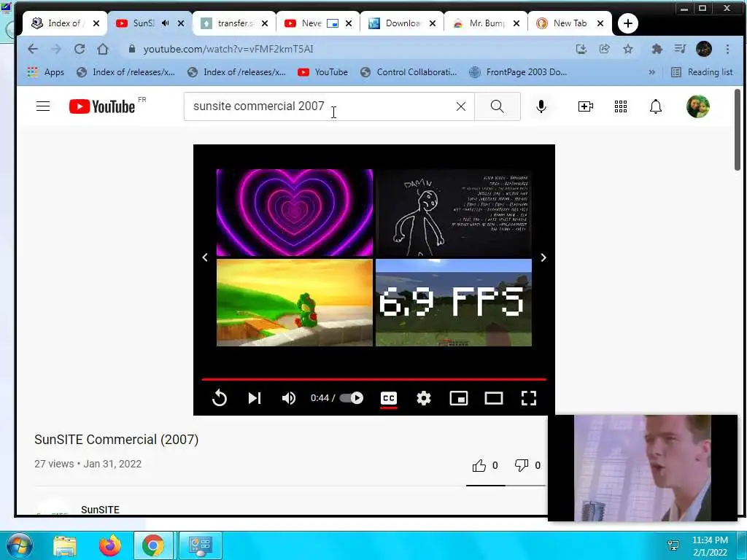The width and height of the screenshot is (747, 560).
Task: Click the install app icon in address bar
Action: coord(581,49)
